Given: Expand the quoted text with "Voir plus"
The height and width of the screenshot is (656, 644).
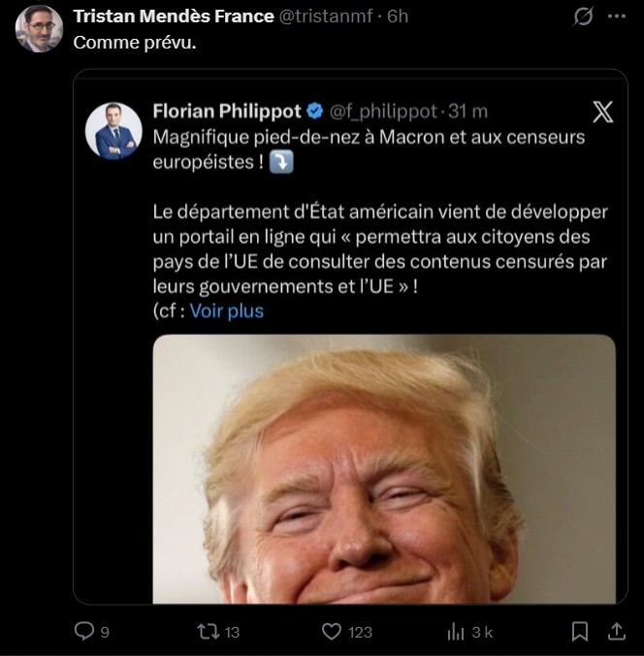Looking at the screenshot, I should tap(226, 311).
